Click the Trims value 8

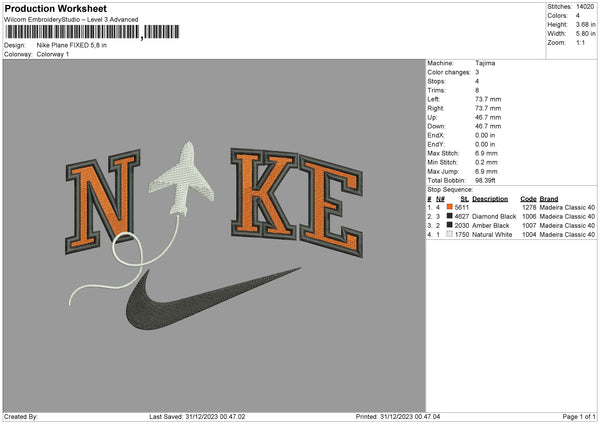pos(477,90)
